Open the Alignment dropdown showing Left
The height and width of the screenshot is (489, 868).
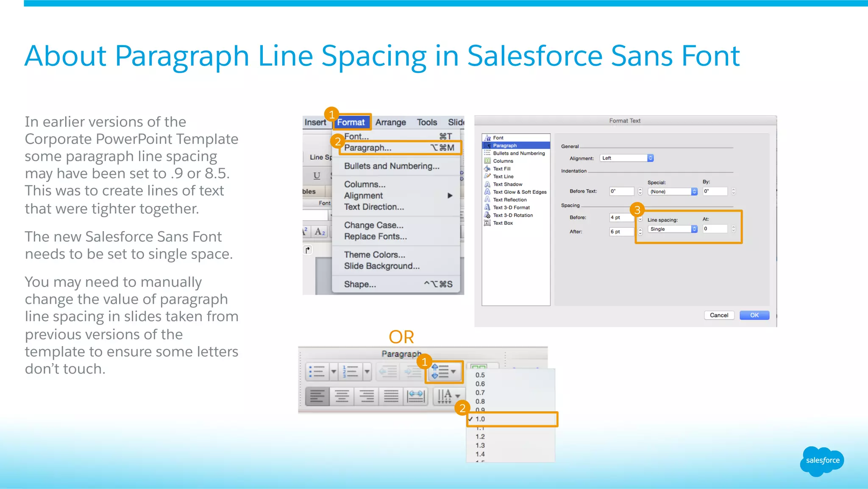point(627,158)
